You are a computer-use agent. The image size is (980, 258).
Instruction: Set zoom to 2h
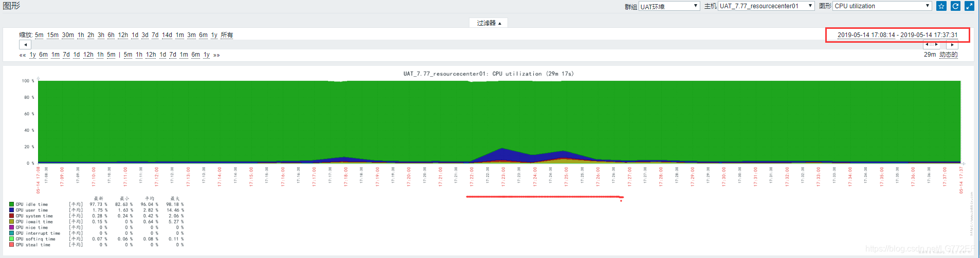point(90,35)
